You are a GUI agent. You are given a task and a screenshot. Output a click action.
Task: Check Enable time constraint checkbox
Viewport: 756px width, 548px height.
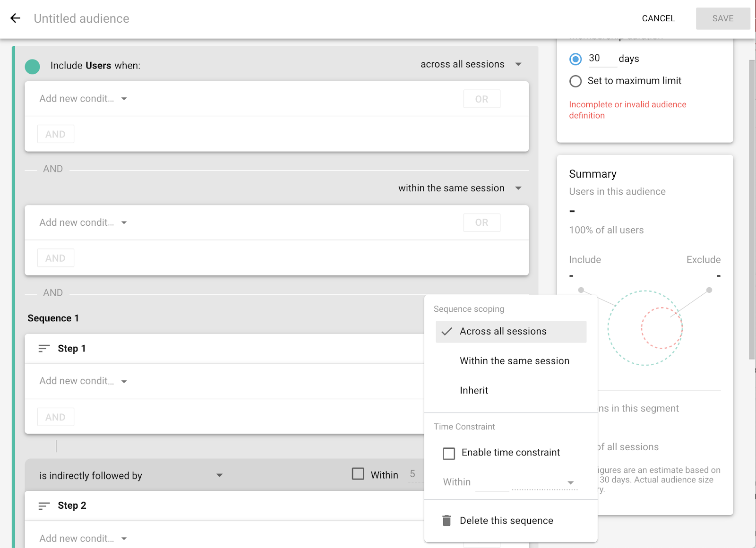[449, 454]
